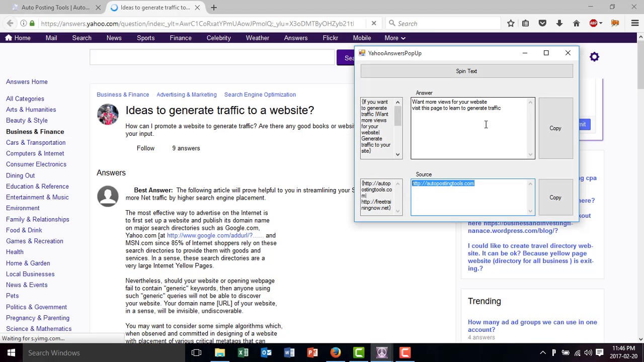This screenshot has height=362, width=644.
Task: Open Finance in Yahoo navigation bar
Action: (181, 38)
